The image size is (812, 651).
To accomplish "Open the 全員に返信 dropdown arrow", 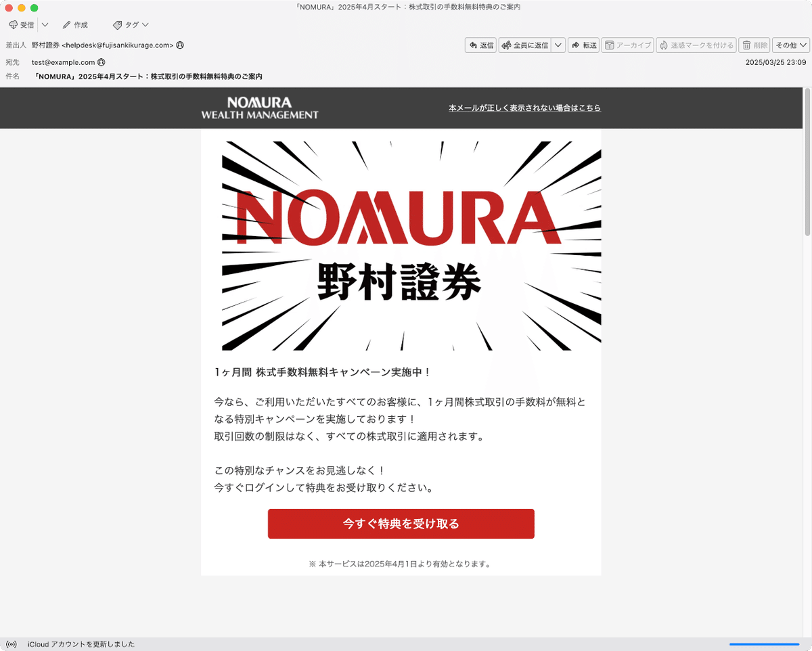I will click(x=558, y=45).
